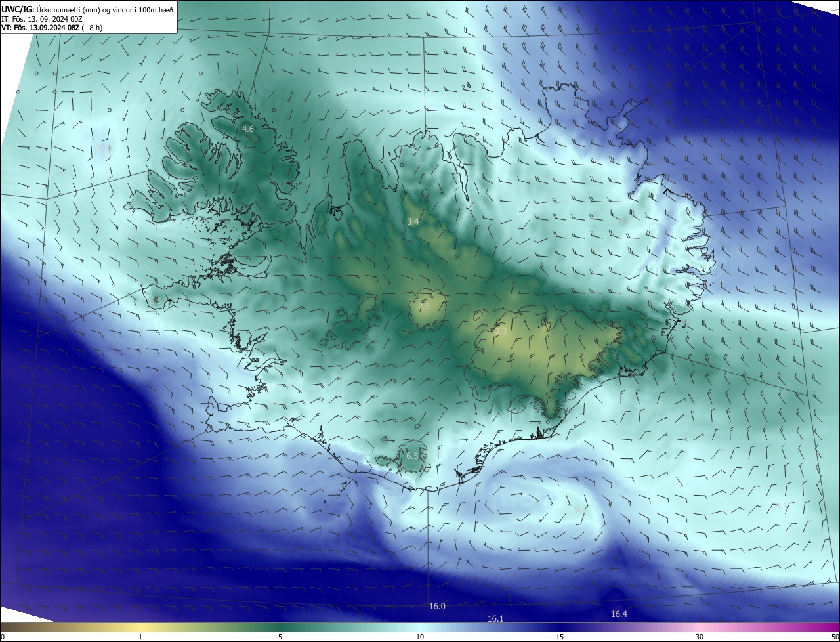Click the colorbar tick label 0
Screen dimensions: 840x642
[x=2, y=637]
